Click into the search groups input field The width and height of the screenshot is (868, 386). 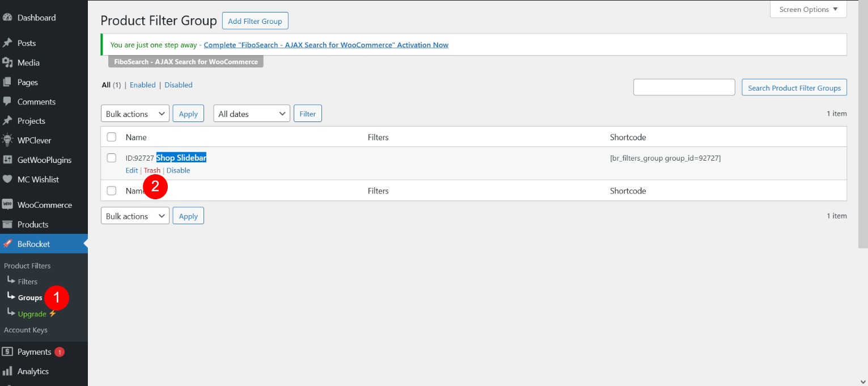click(684, 87)
